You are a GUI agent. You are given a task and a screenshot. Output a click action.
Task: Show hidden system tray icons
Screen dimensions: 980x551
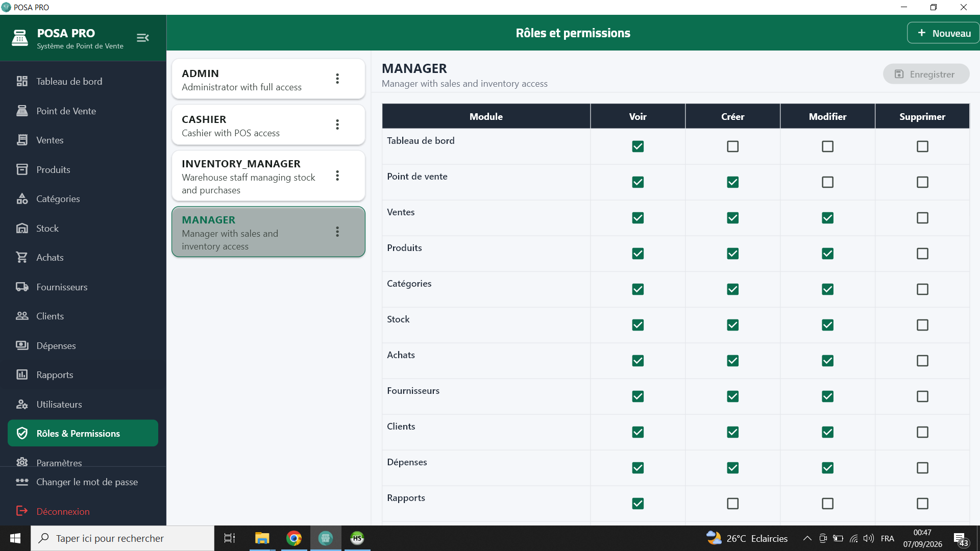click(x=807, y=538)
